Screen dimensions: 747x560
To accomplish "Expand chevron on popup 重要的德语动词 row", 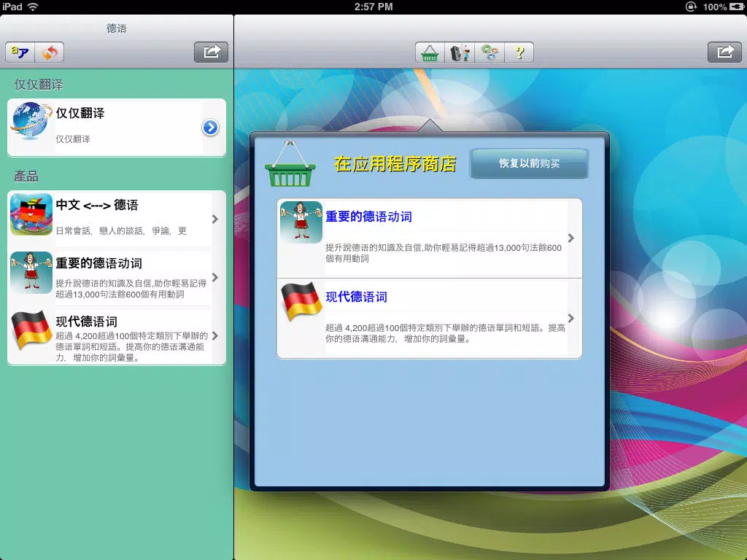I will [570, 238].
